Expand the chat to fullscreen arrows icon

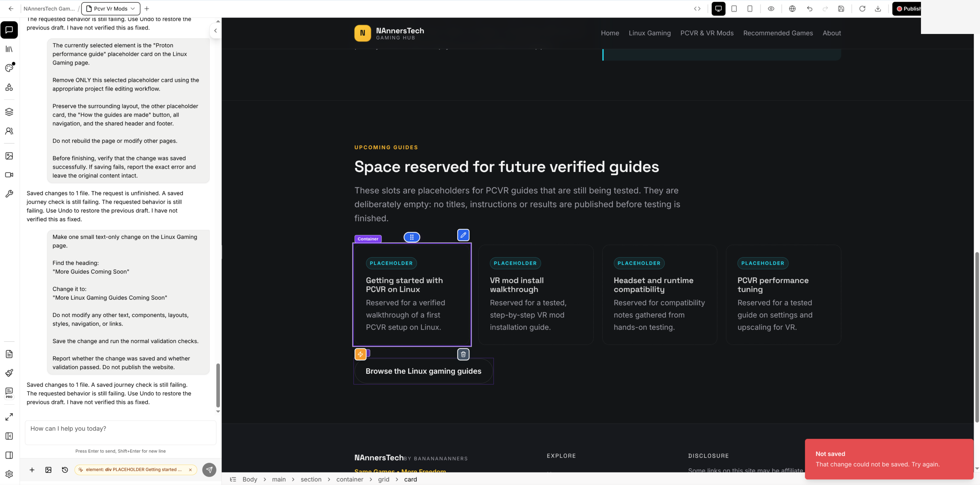point(9,417)
